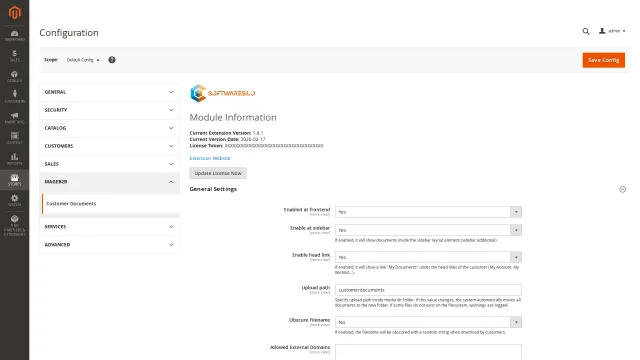Collapse the General Settings section
The width and height of the screenshot is (640, 360).
(x=622, y=189)
